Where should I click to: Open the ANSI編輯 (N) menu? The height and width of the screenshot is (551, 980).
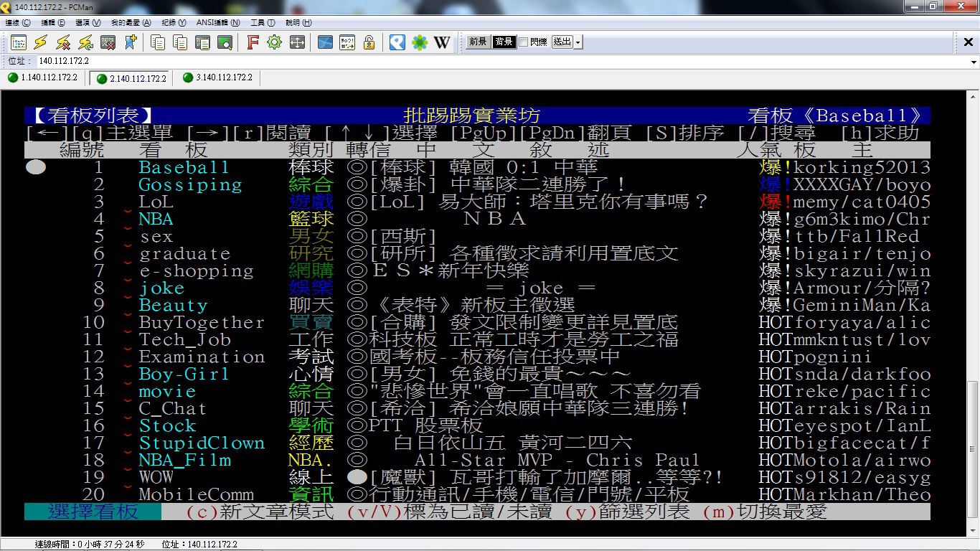[x=218, y=23]
